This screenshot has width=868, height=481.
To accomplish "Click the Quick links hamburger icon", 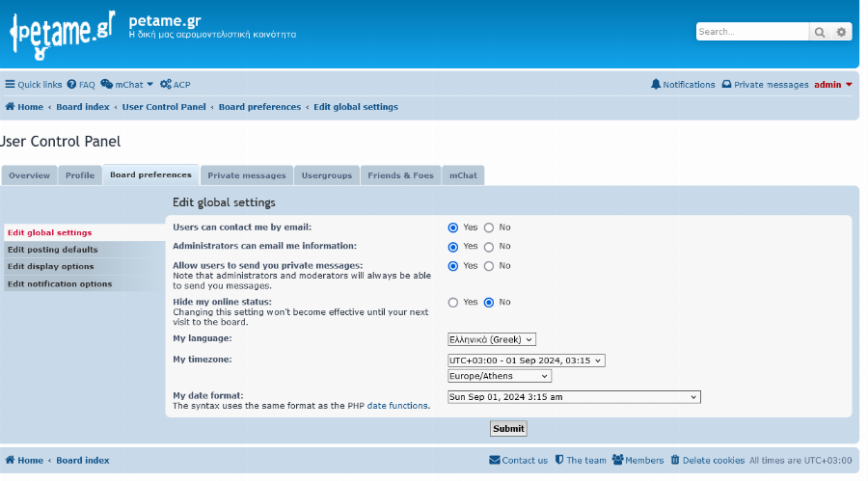I will pyautogui.click(x=10, y=84).
